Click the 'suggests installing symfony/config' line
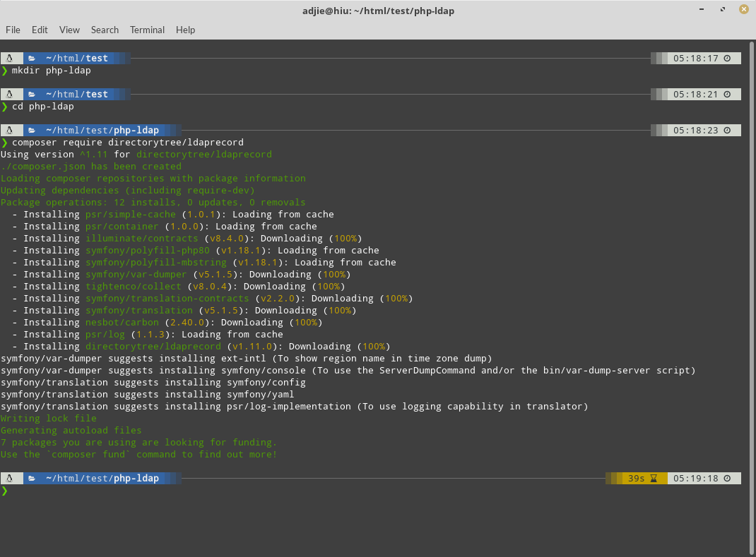Viewport: 756px width, 557px height. (x=153, y=383)
